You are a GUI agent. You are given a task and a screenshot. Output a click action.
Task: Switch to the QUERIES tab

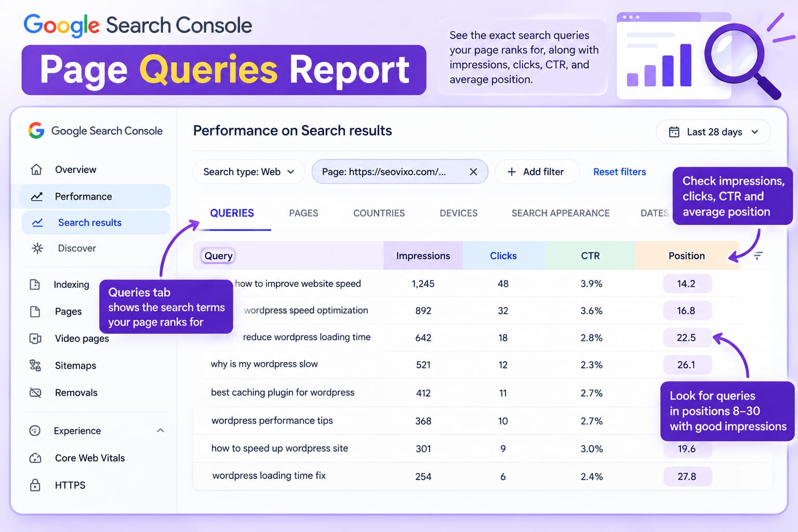pos(232,213)
